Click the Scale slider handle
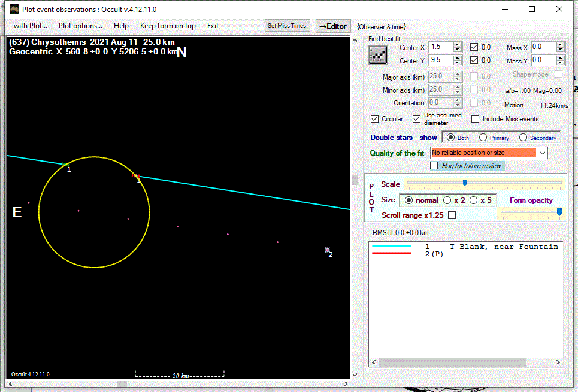The height and width of the screenshot is (392, 578). tap(464, 183)
